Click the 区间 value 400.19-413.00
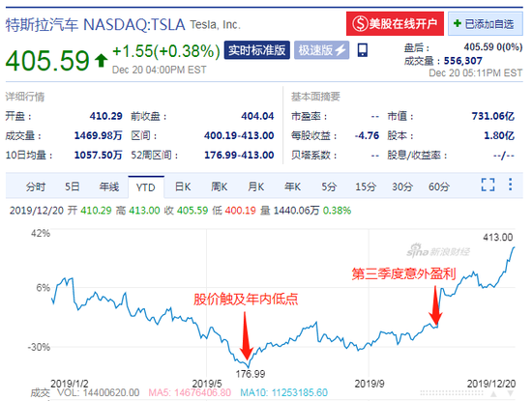The image size is (532, 401). (239, 135)
